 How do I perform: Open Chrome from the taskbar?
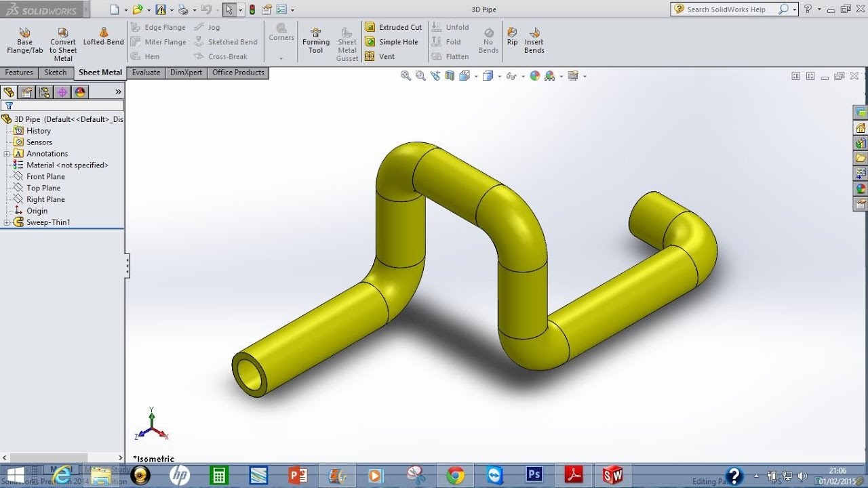pyautogui.click(x=455, y=476)
